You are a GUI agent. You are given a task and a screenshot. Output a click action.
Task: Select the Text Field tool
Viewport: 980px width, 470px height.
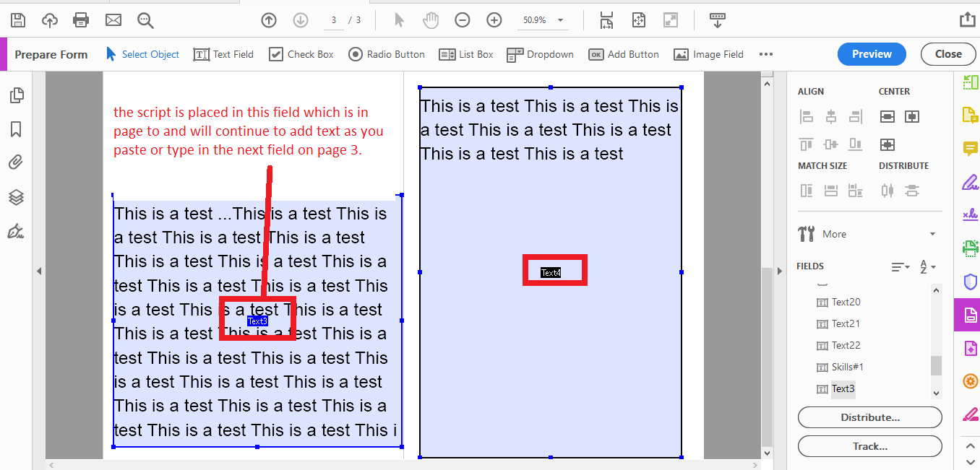[223, 53]
